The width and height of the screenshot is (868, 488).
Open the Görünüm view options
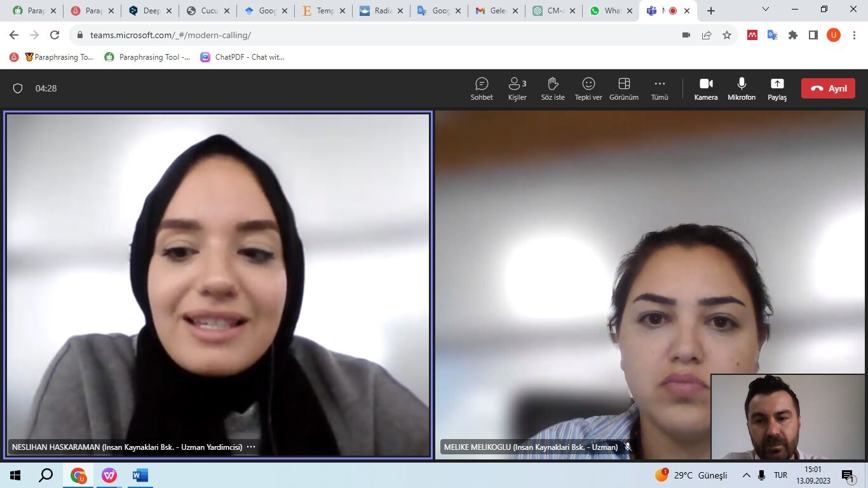[624, 88]
